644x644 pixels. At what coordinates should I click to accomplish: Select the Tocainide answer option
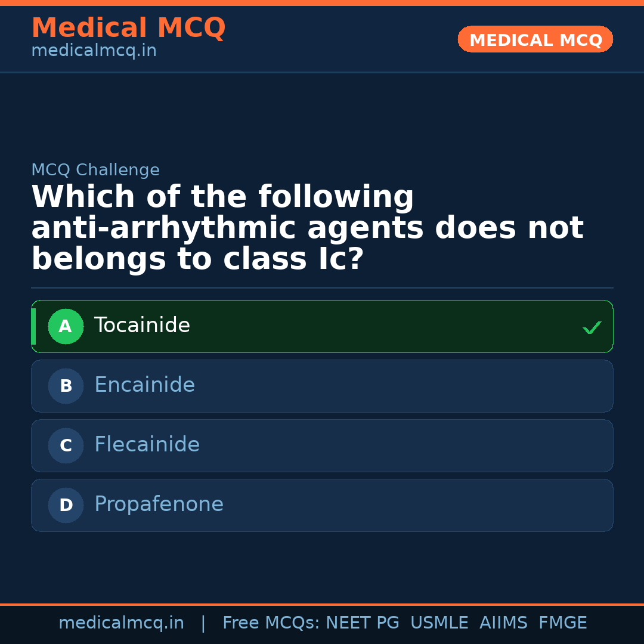click(322, 327)
